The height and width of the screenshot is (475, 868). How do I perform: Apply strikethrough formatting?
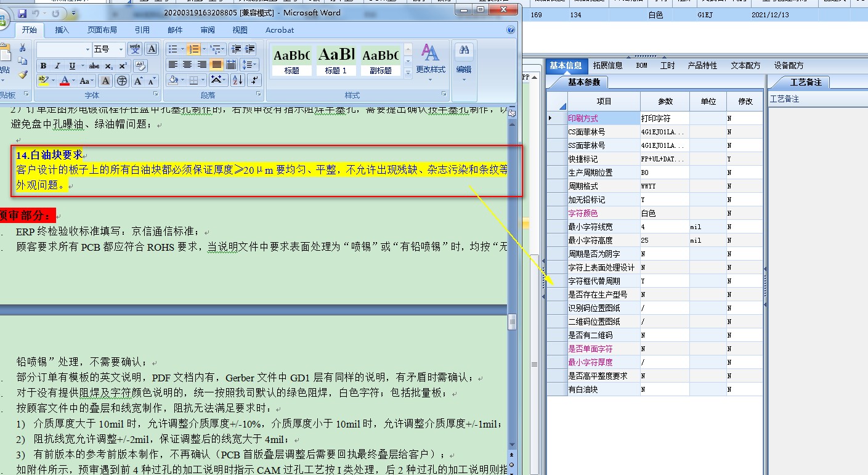pyautogui.click(x=94, y=66)
